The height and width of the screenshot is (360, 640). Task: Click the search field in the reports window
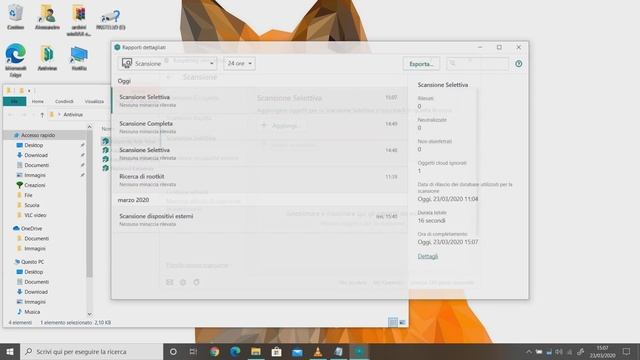(x=477, y=64)
